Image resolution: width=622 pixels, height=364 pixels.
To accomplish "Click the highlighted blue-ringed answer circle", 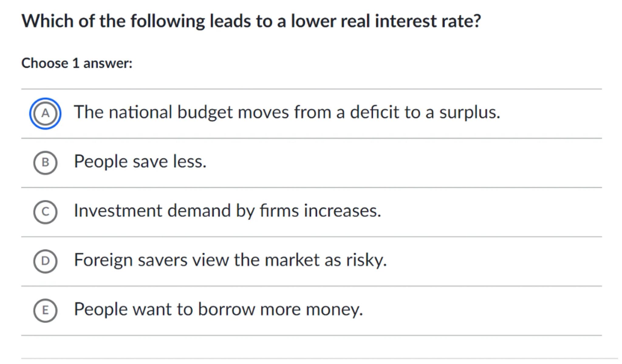I will [45, 113].
